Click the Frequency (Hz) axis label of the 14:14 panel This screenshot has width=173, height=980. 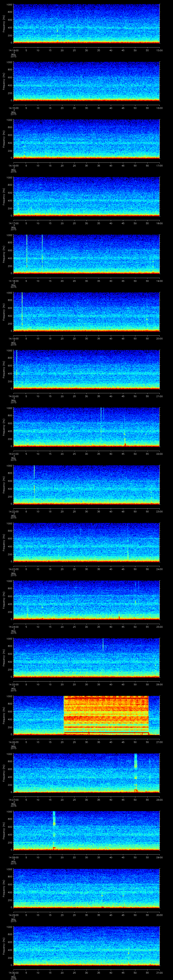coord(4,24)
